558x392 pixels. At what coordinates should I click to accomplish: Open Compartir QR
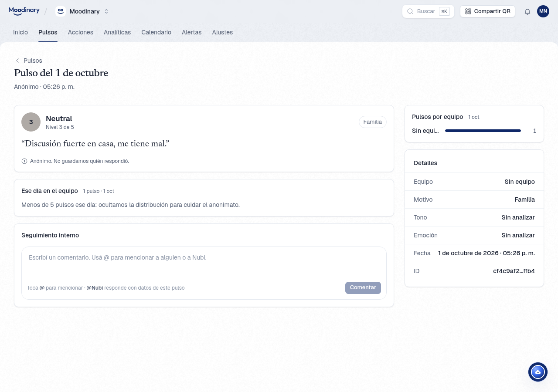tap(487, 11)
